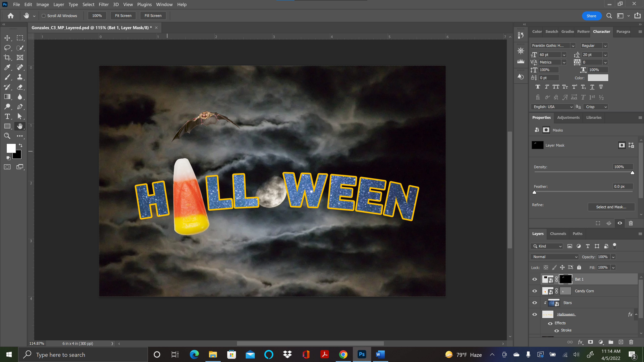This screenshot has height=362, width=644.
Task: Open the Normal blend mode dropdown
Action: (554, 257)
